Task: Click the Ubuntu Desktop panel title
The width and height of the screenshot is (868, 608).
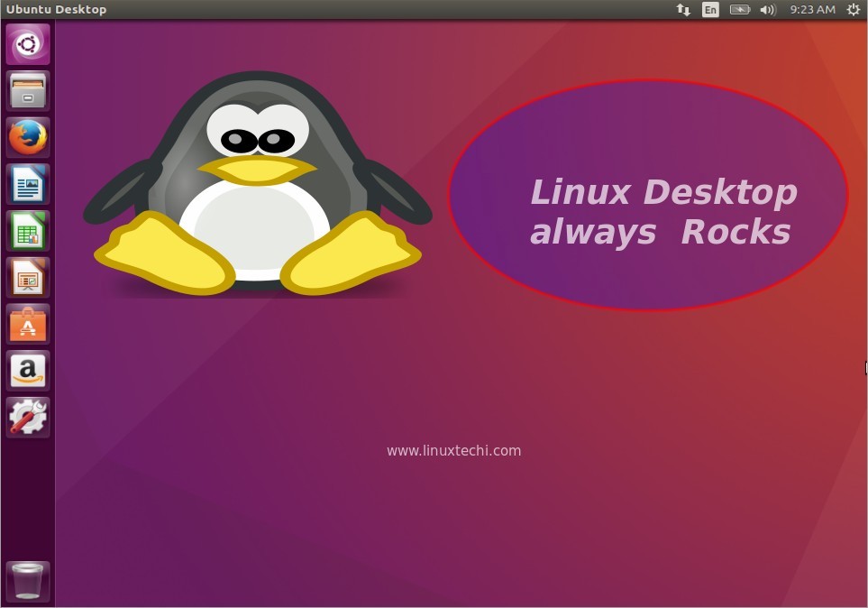Action: 56,9
